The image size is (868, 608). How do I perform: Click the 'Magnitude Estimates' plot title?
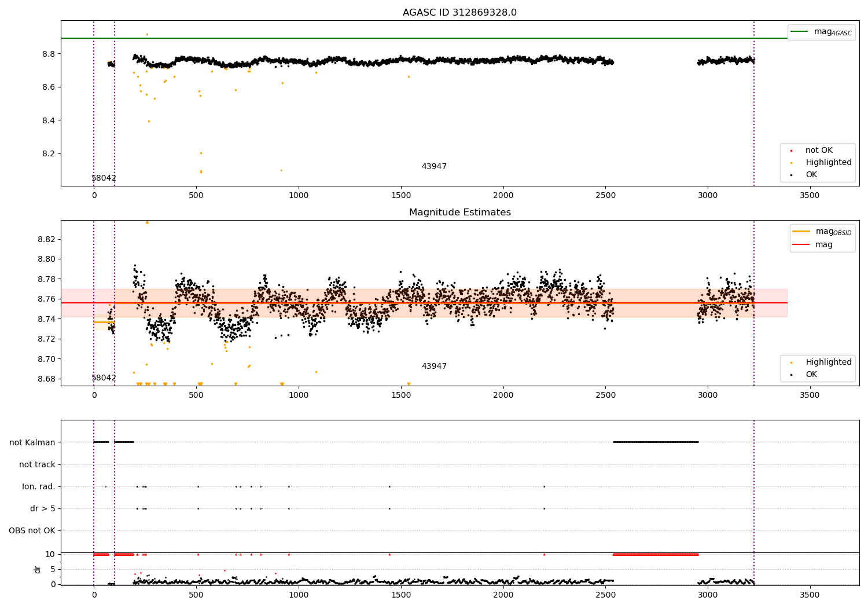[459, 213]
